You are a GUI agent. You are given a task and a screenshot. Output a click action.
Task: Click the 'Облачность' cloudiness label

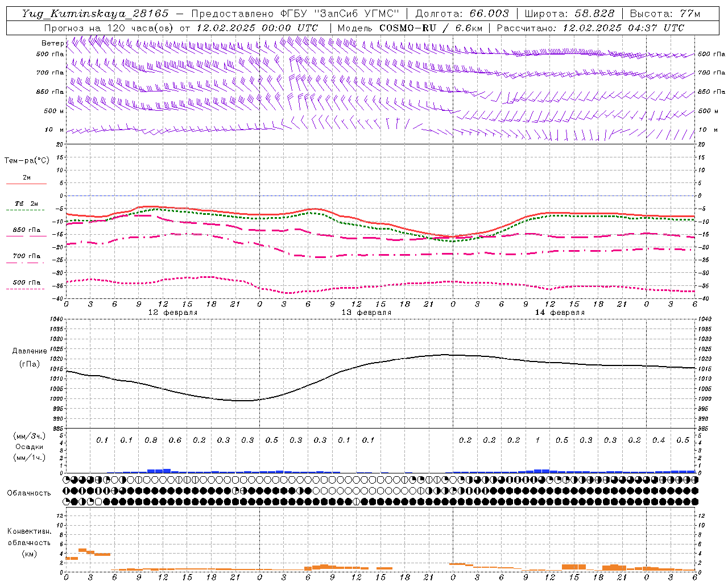29,493
